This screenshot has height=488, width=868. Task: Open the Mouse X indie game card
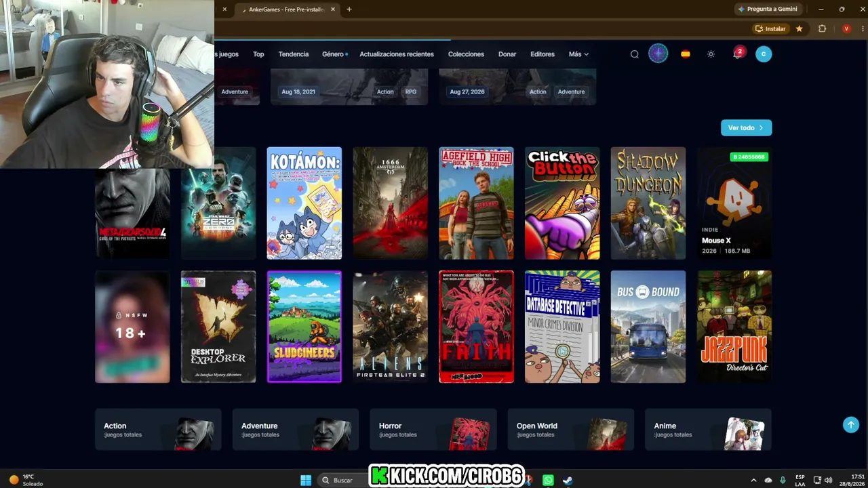point(734,203)
